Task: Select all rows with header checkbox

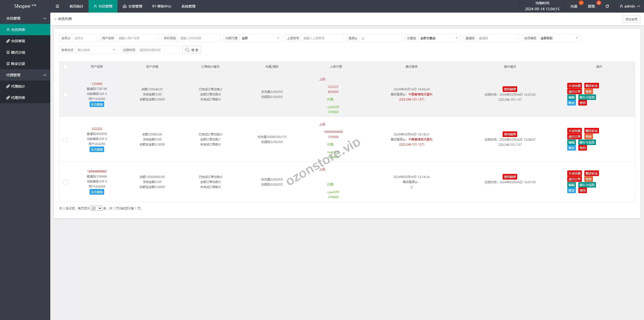Action: pos(65,67)
